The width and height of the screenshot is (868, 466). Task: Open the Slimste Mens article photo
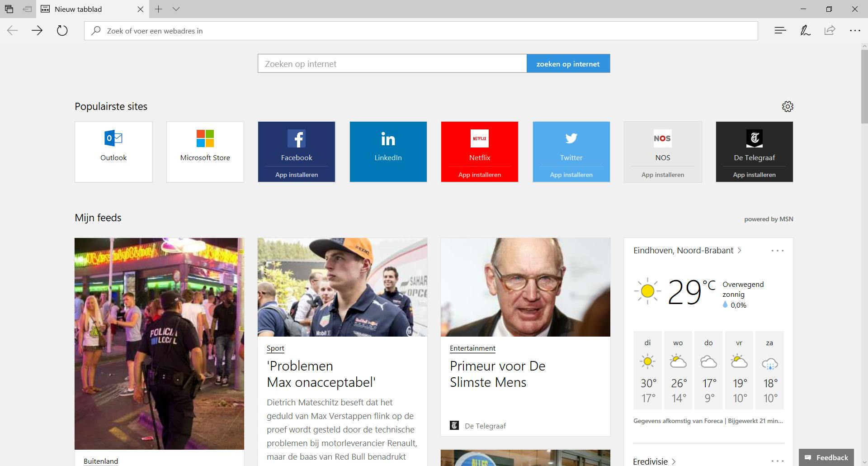tap(525, 287)
